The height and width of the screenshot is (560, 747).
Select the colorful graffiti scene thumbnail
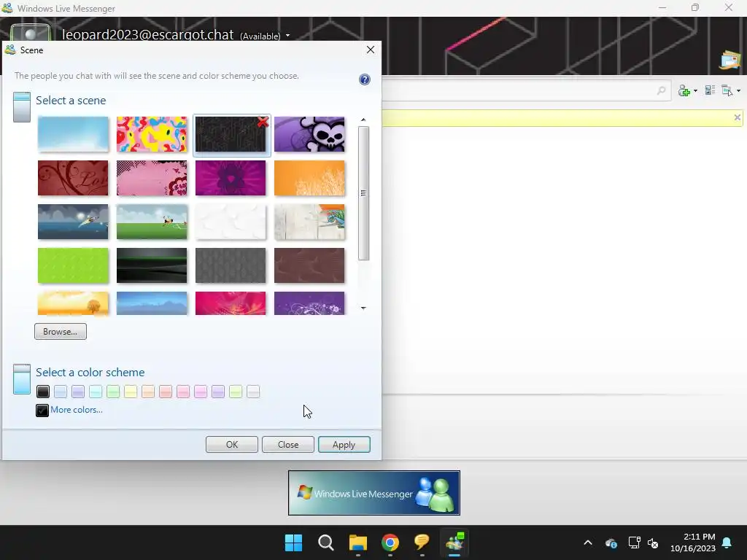152,134
